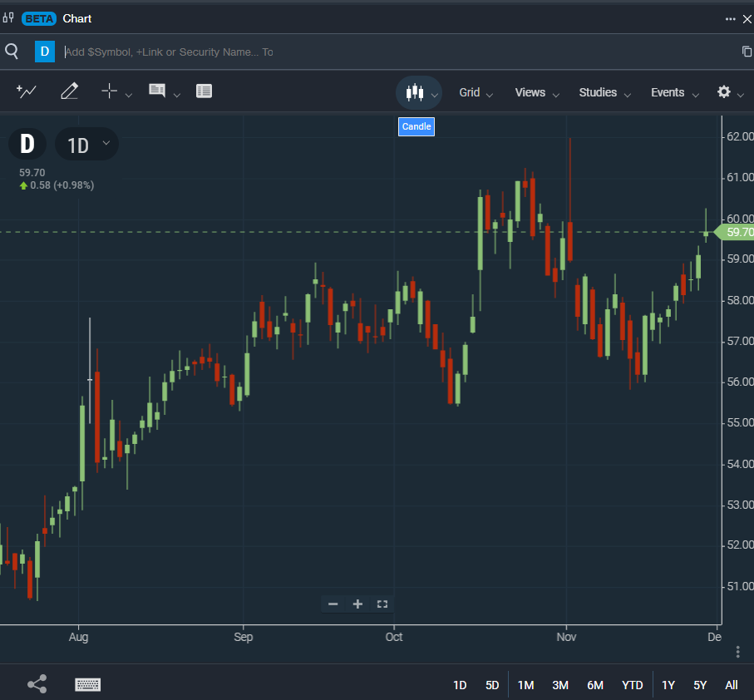
Task: Open the Events menu
Action: click(674, 92)
